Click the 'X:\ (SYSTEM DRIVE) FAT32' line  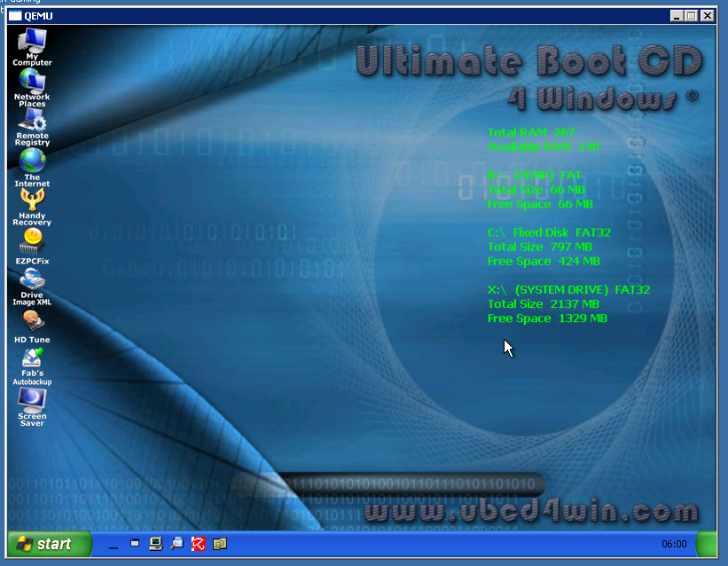568,289
